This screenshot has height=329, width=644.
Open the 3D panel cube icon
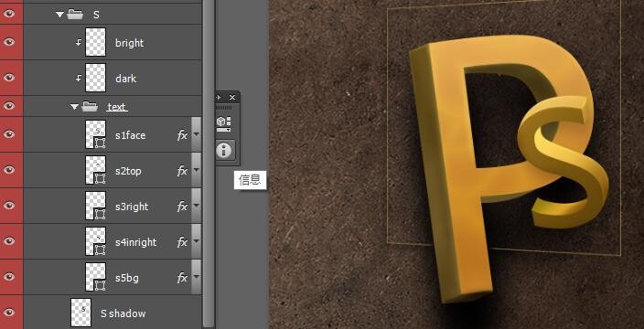coord(223,123)
